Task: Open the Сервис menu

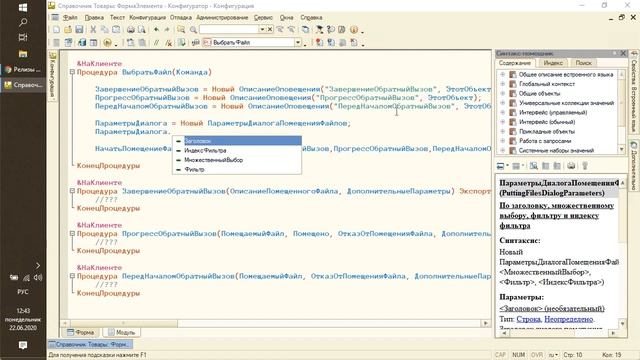Action: coord(263,18)
